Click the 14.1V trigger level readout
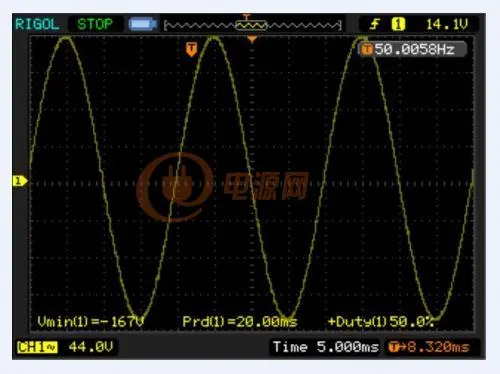500x374 pixels. click(447, 24)
